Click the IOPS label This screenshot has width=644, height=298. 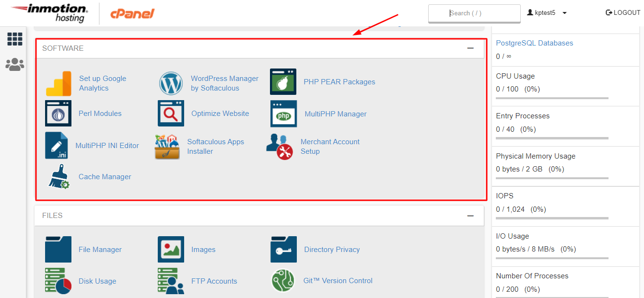(x=505, y=196)
